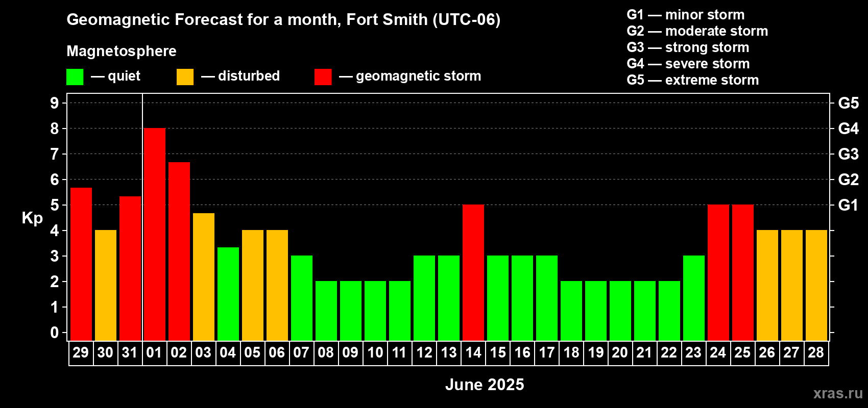Viewport: 868px width, 408px height.
Task: Click the 'Magnetosphere' heading
Action: pos(122,51)
